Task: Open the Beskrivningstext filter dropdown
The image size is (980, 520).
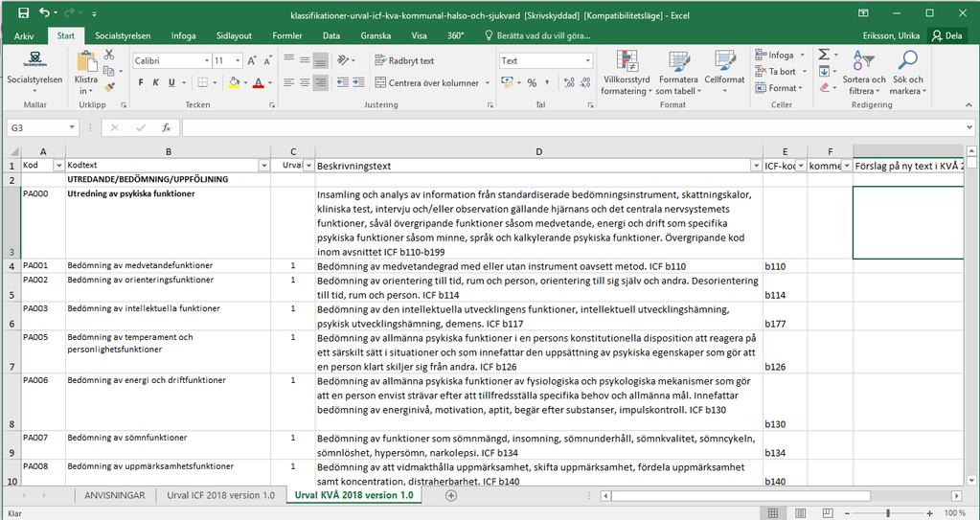Action: click(x=756, y=166)
